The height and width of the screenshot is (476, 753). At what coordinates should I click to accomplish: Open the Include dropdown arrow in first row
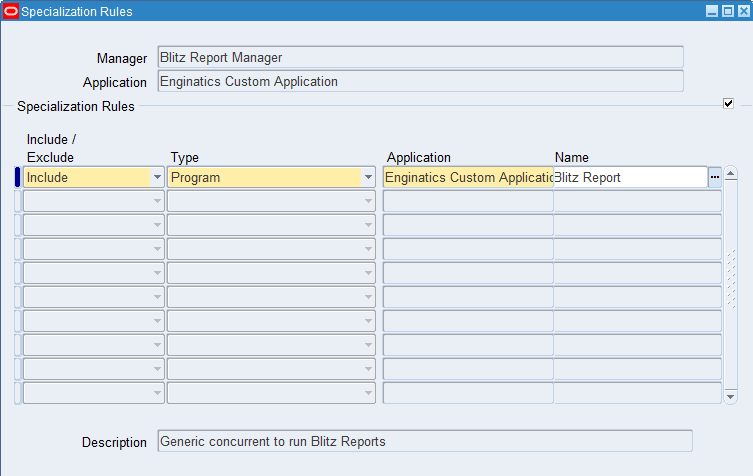coord(157,177)
